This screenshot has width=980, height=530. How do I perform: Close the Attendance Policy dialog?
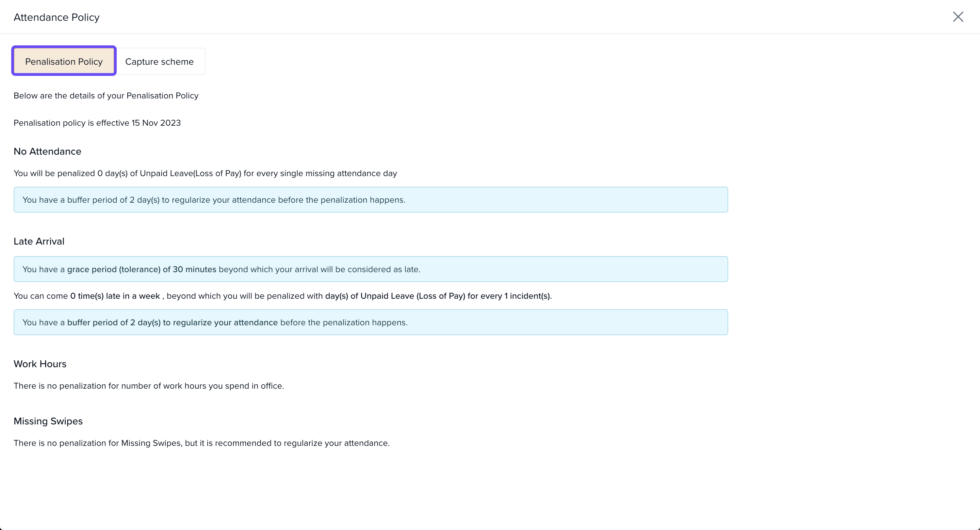click(958, 17)
